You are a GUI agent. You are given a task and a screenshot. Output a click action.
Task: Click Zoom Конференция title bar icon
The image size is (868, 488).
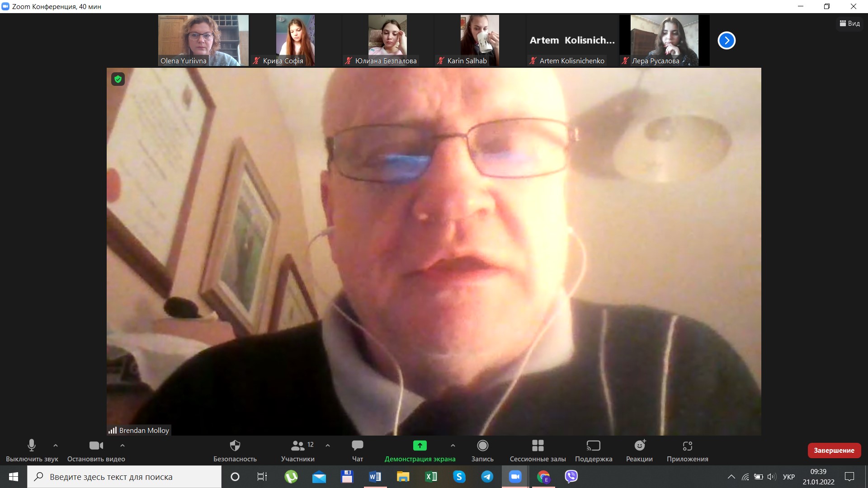tap(5, 6)
